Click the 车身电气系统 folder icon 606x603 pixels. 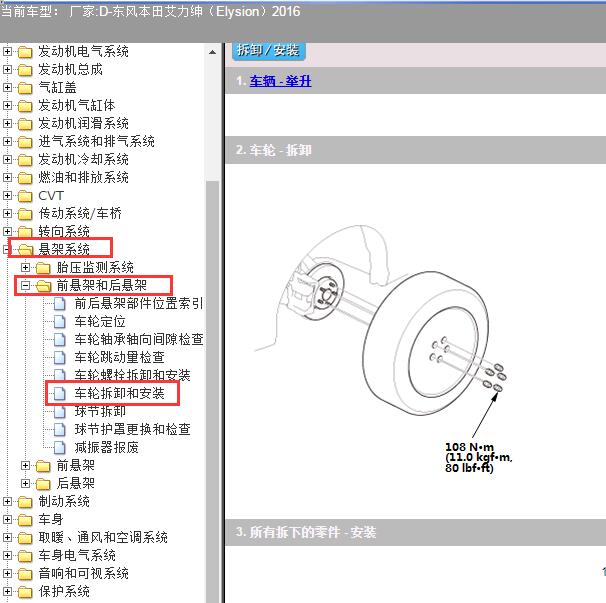pos(25,556)
